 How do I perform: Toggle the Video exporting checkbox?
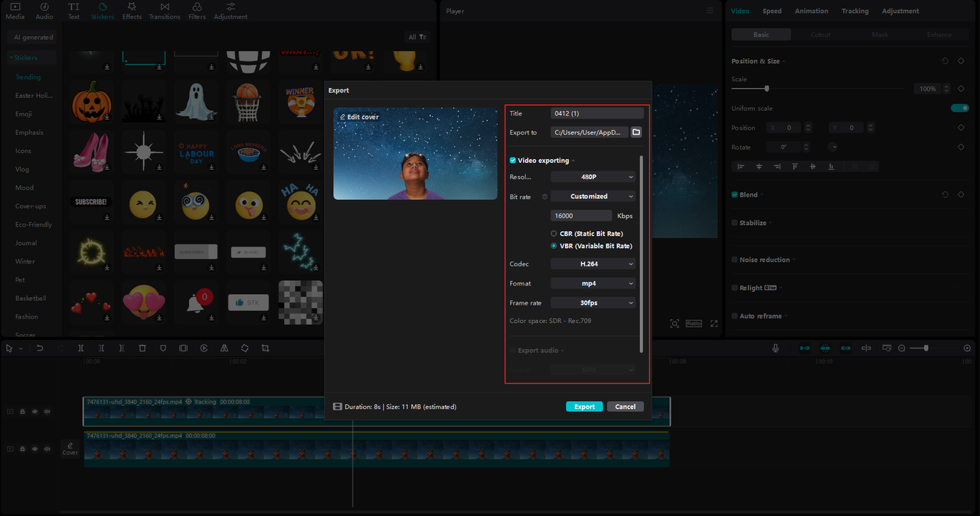[513, 161]
